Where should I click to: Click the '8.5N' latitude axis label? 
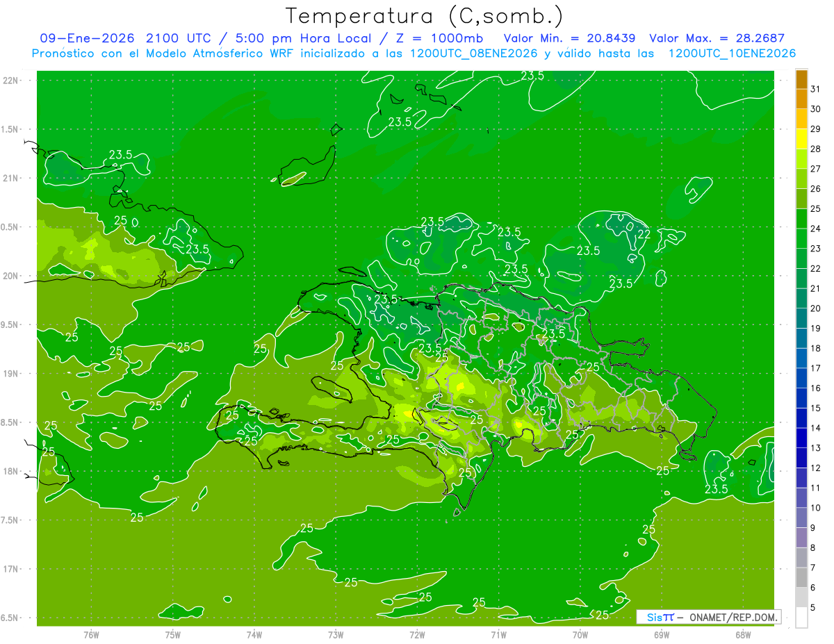(10, 422)
